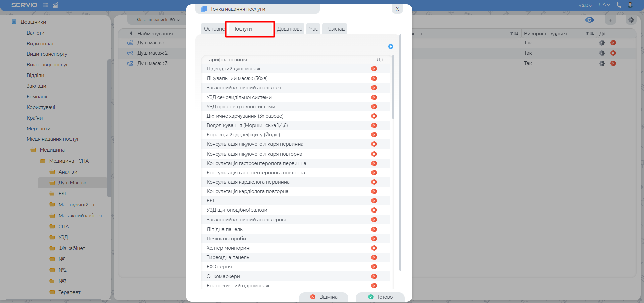Open settings gear for Душ масаж row
This screenshot has height=303, width=644.
pyautogui.click(x=602, y=43)
